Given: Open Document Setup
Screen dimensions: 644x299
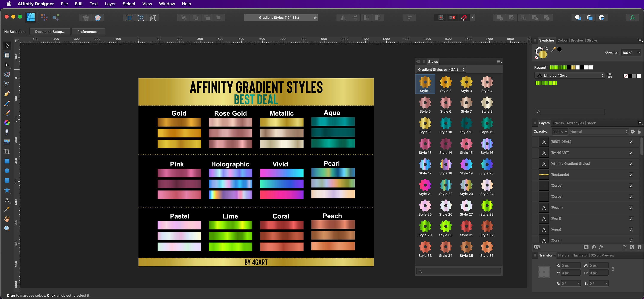Looking at the screenshot, I should pos(50,32).
